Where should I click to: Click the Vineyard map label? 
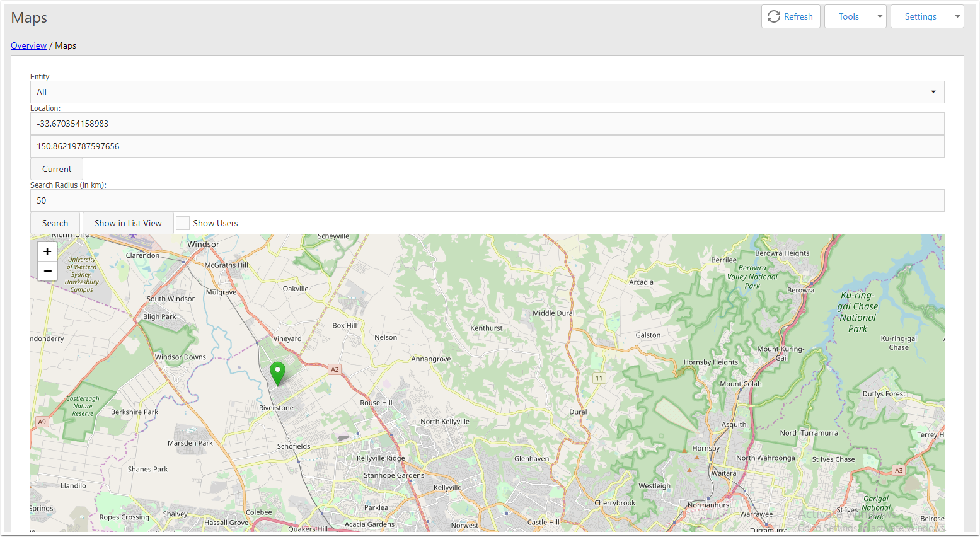[287, 338]
